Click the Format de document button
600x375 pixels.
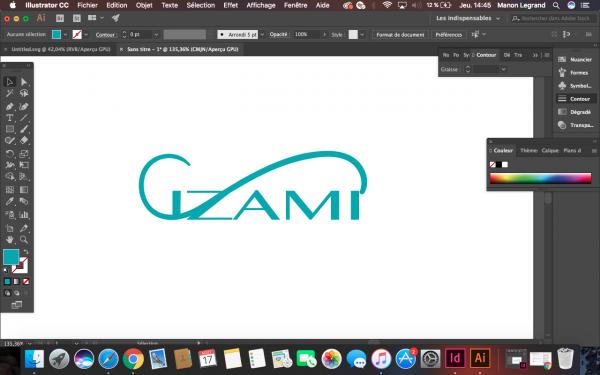(400, 34)
